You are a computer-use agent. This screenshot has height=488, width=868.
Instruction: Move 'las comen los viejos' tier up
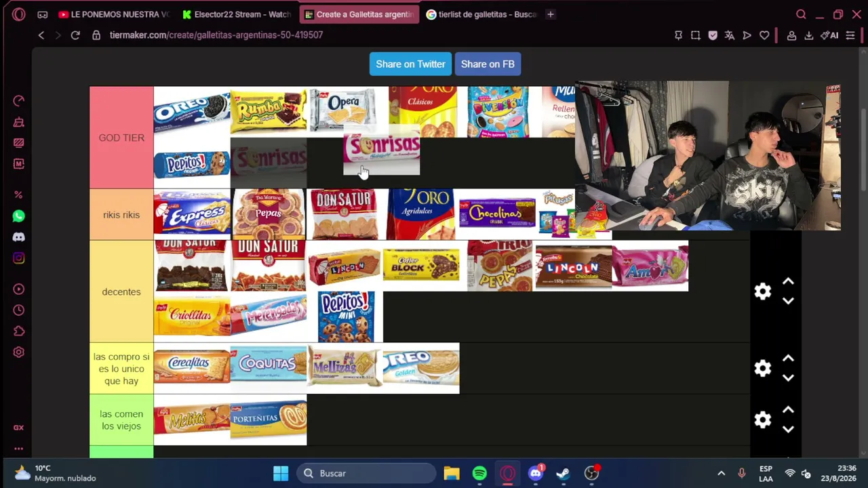pyautogui.click(x=788, y=410)
